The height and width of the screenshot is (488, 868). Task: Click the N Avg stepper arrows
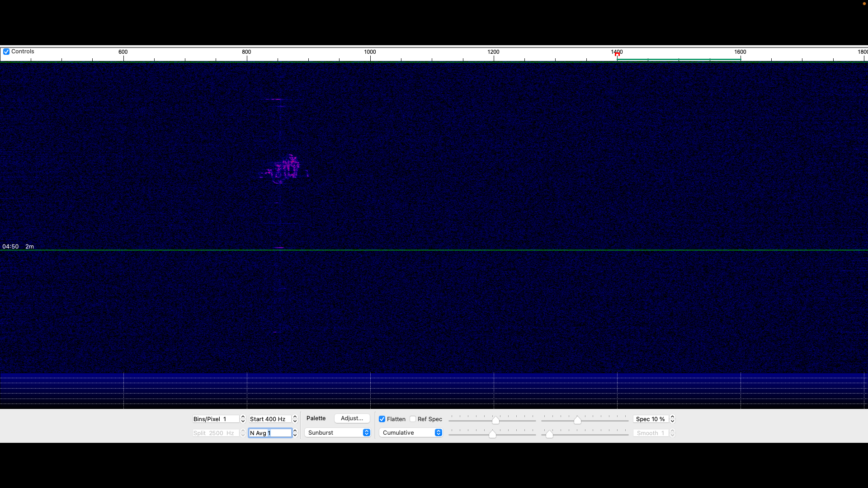[295, 433]
